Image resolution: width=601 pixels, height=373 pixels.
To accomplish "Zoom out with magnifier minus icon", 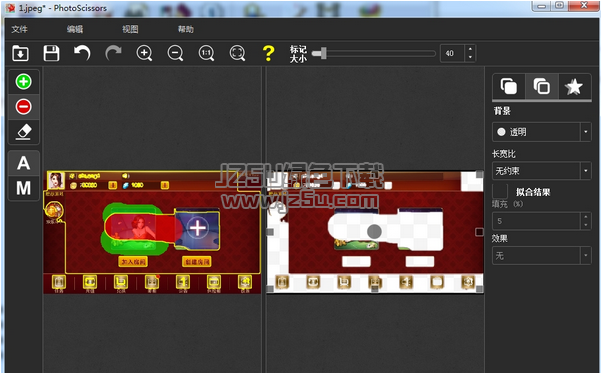I will click(x=176, y=53).
